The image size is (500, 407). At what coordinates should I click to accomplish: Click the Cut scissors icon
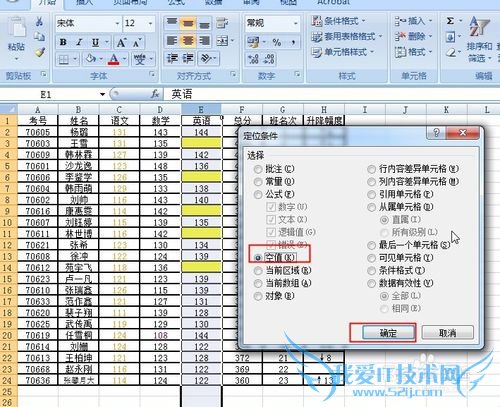tap(40, 22)
